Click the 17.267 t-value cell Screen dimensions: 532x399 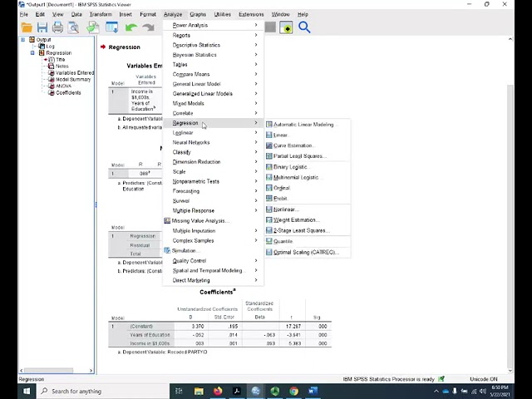tap(293, 327)
